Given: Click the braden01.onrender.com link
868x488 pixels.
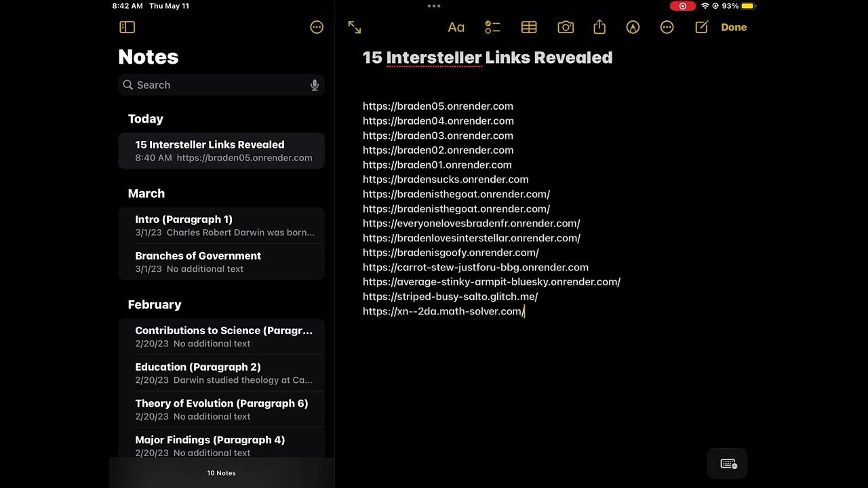Looking at the screenshot, I should pyautogui.click(x=437, y=165).
